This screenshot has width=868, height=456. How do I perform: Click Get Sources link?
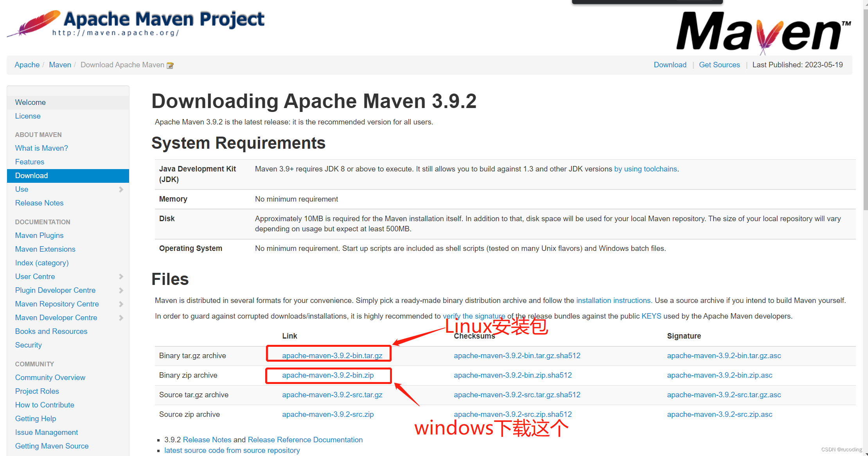pos(719,65)
